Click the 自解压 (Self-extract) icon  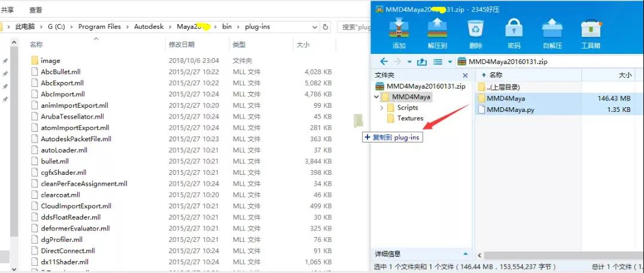click(x=552, y=34)
